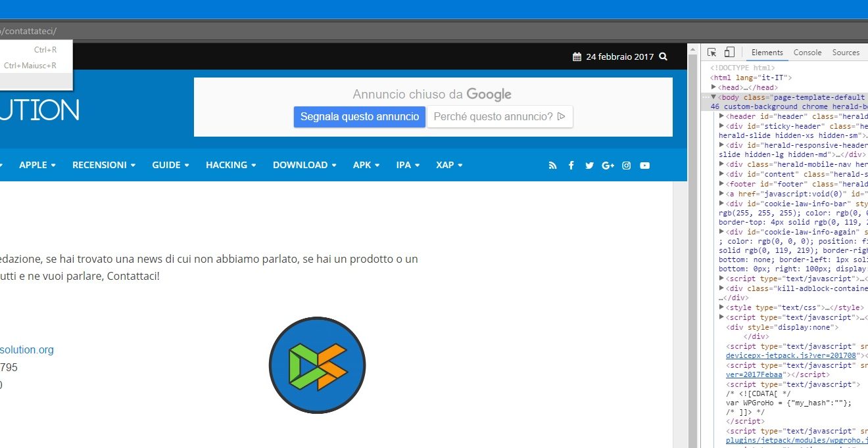Expand the <style type="text/css"> node

722,307
